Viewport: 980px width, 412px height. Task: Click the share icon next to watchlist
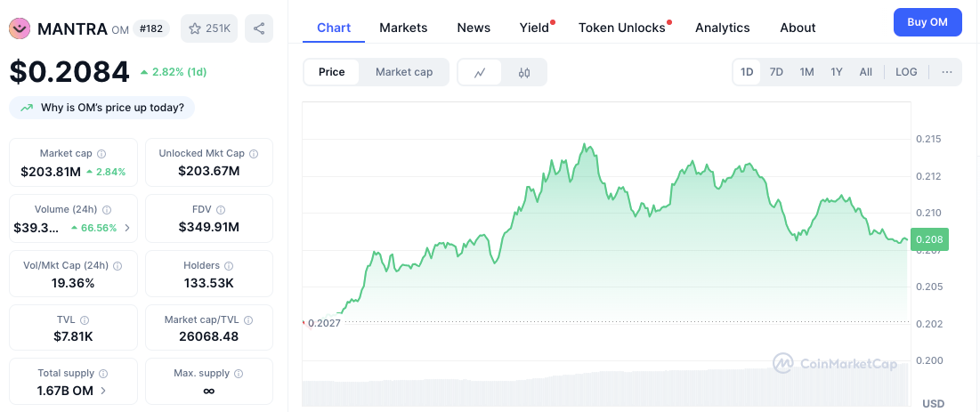click(259, 28)
